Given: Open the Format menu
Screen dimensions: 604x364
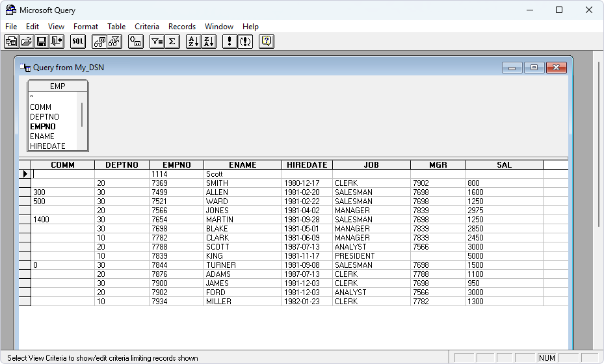Looking at the screenshot, I should [x=86, y=27].
